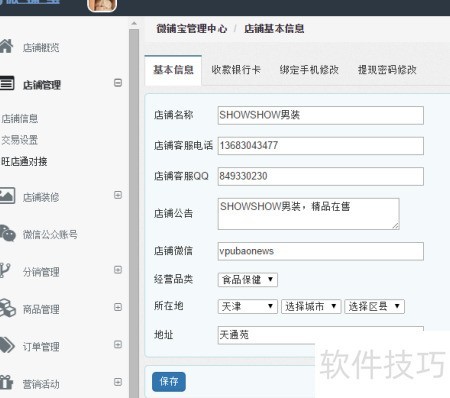Click the branch icon beside 分销管理

point(5,270)
